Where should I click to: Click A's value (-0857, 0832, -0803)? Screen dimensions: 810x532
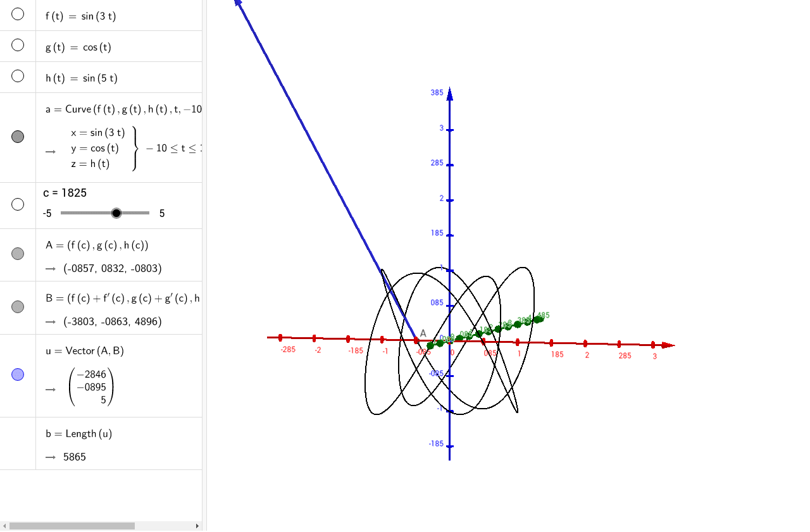(113, 269)
